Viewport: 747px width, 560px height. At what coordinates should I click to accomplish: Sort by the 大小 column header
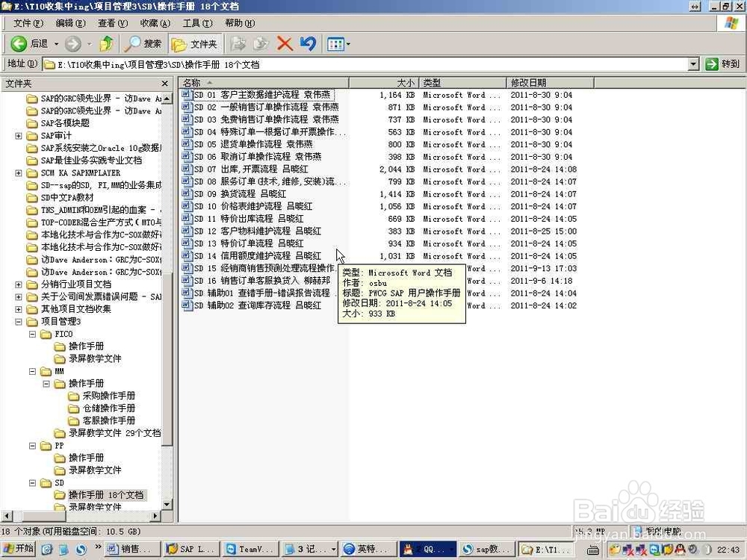pyautogui.click(x=384, y=83)
